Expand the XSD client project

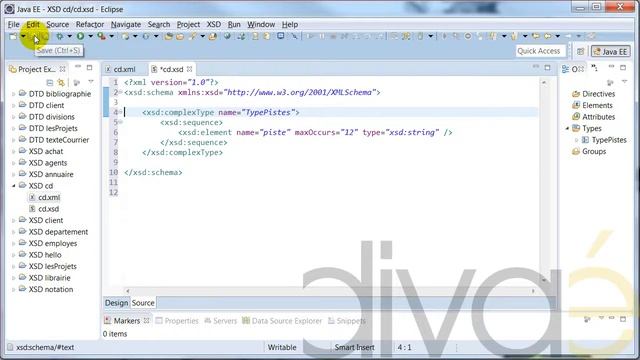pos(13,220)
